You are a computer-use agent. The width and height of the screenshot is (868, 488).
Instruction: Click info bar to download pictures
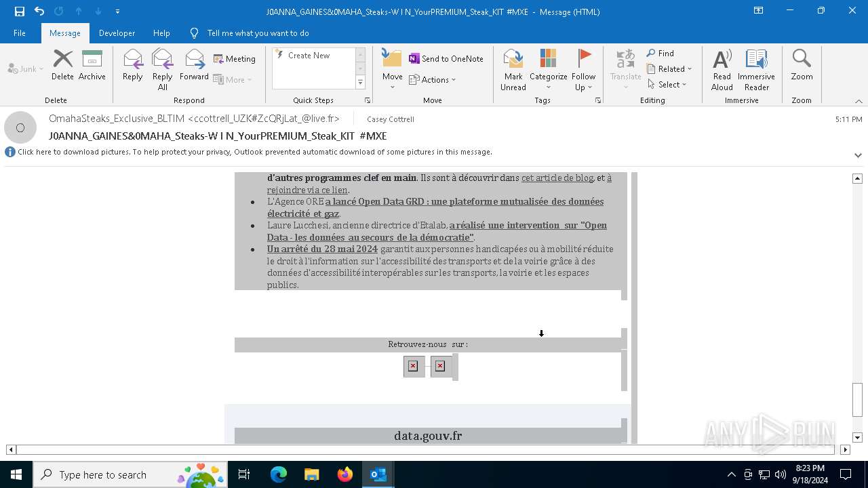click(254, 152)
